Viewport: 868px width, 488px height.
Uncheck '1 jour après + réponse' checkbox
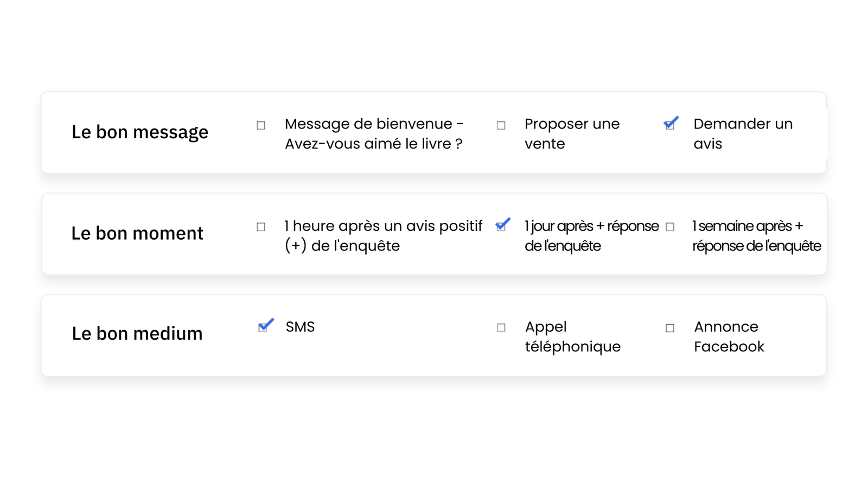[501, 227]
